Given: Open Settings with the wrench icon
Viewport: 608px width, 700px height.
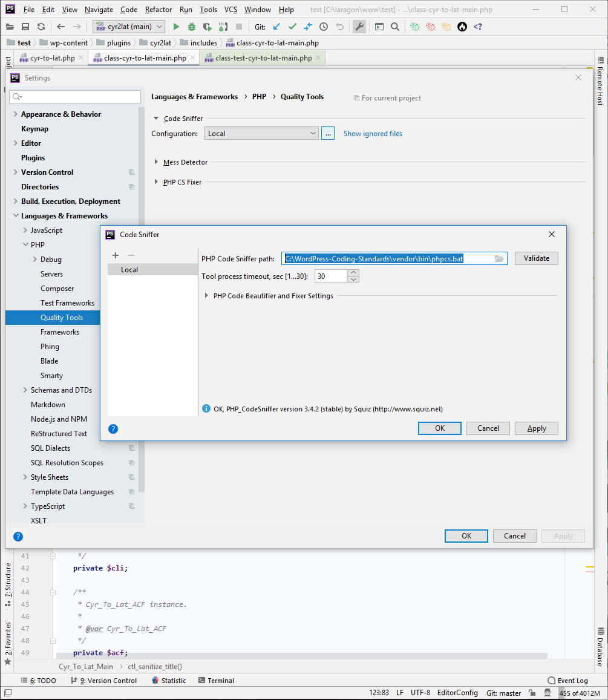Looking at the screenshot, I should 359,27.
